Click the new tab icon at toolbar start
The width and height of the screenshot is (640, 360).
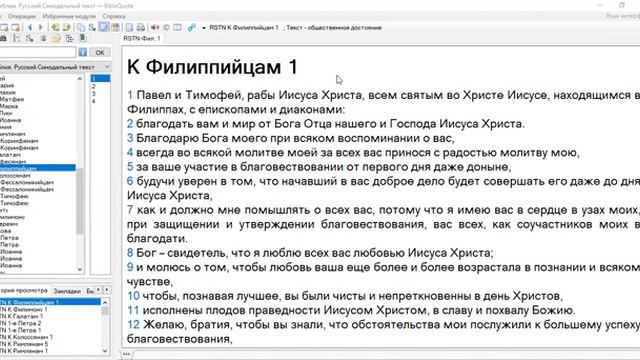tap(4, 27)
